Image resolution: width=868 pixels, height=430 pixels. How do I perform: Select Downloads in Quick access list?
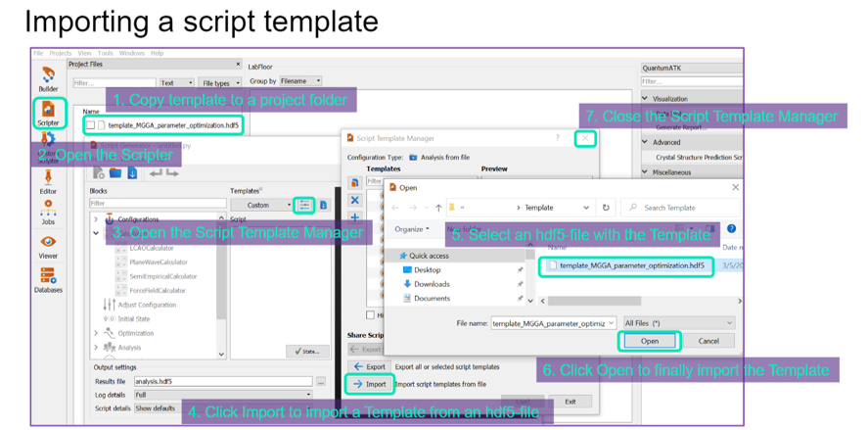(x=432, y=284)
